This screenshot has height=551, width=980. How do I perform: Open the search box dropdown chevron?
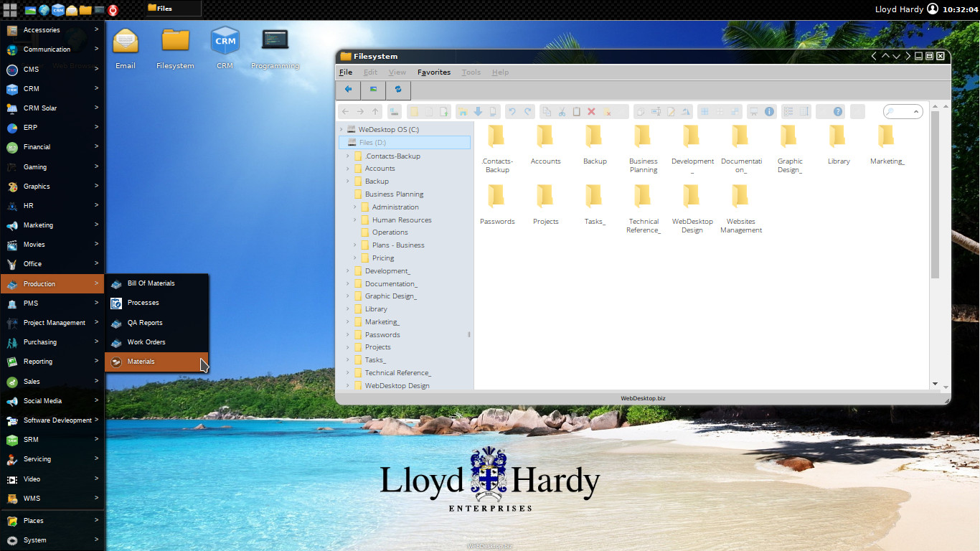[916, 112]
